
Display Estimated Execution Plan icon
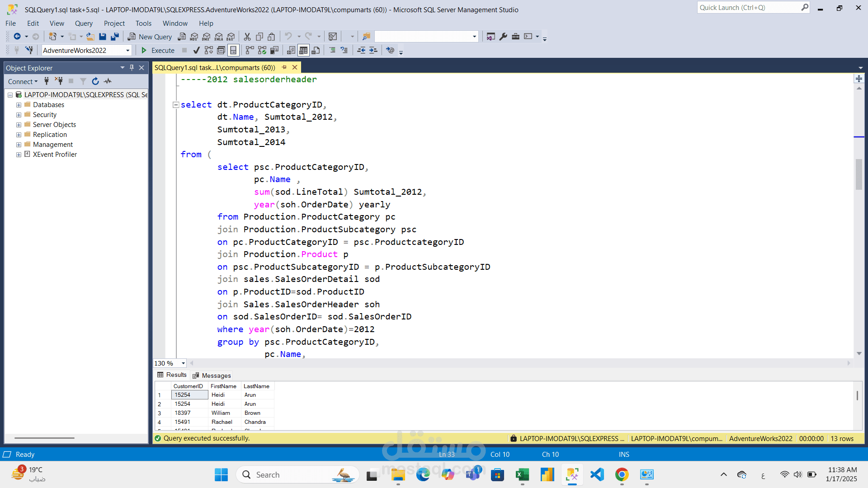tap(208, 50)
